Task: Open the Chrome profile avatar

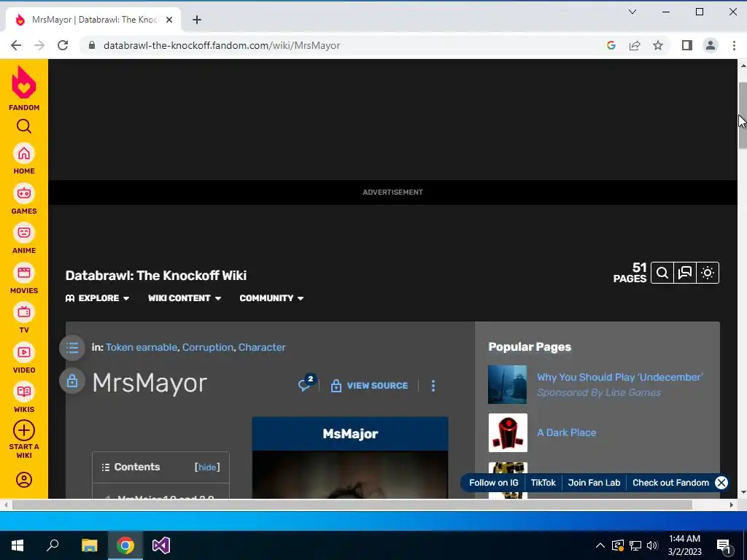Action: point(711,45)
